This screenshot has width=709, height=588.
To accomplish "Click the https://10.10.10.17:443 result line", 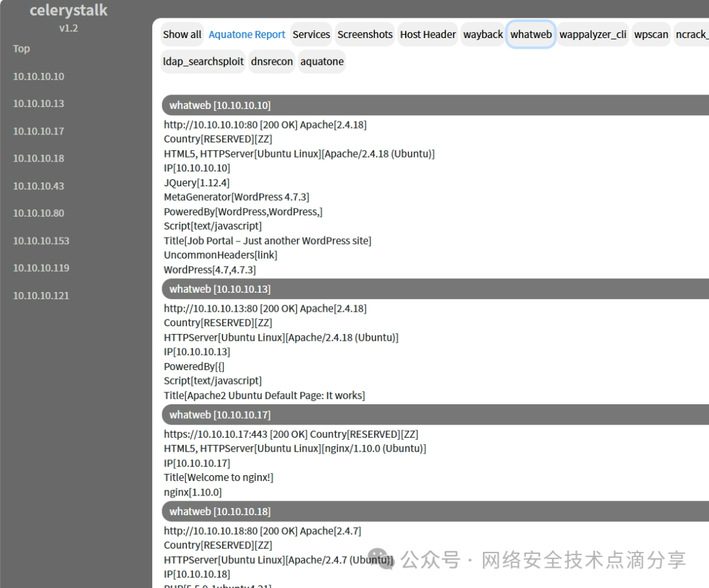I will pos(291,434).
